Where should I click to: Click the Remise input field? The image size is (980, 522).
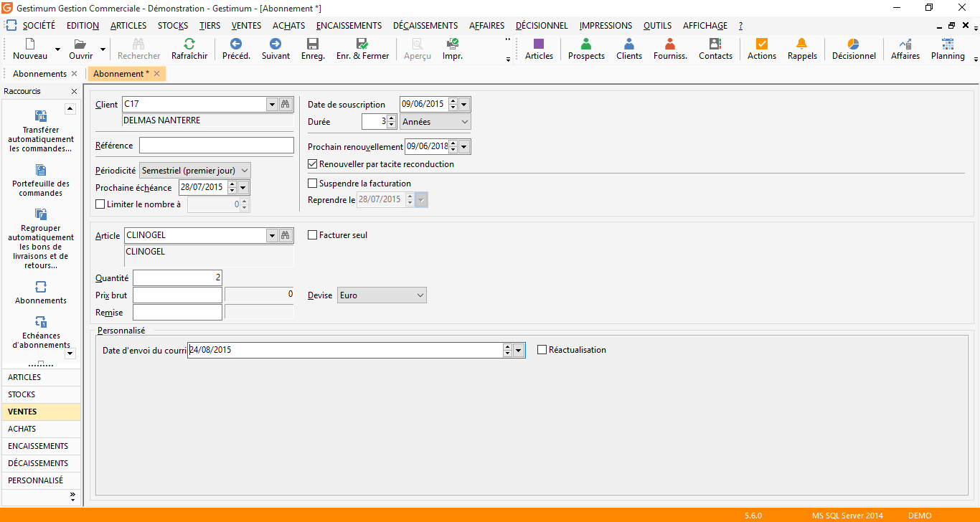coord(177,312)
